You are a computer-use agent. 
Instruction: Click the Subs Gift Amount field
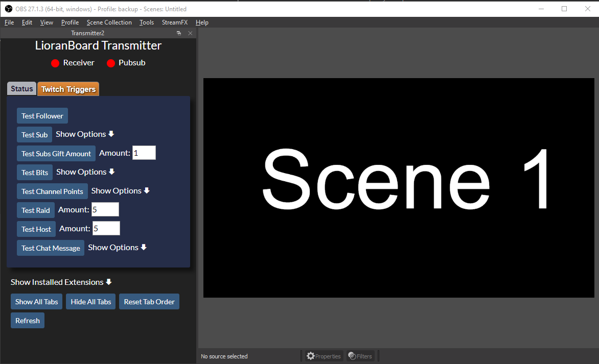tap(144, 153)
